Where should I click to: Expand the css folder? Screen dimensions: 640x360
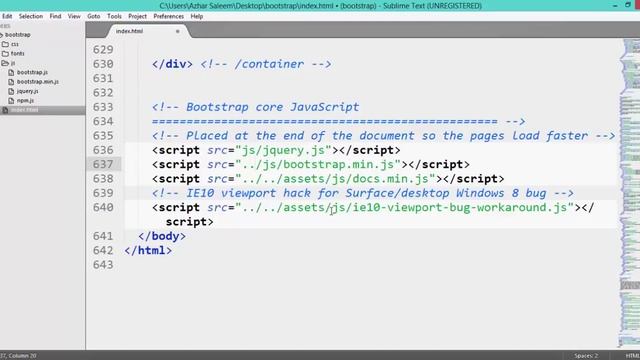[5, 44]
